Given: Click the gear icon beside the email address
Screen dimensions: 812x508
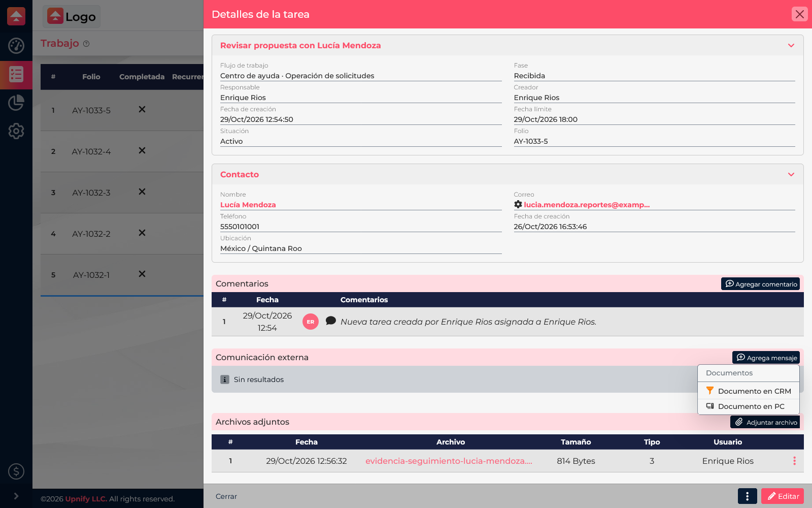Looking at the screenshot, I should click(518, 204).
